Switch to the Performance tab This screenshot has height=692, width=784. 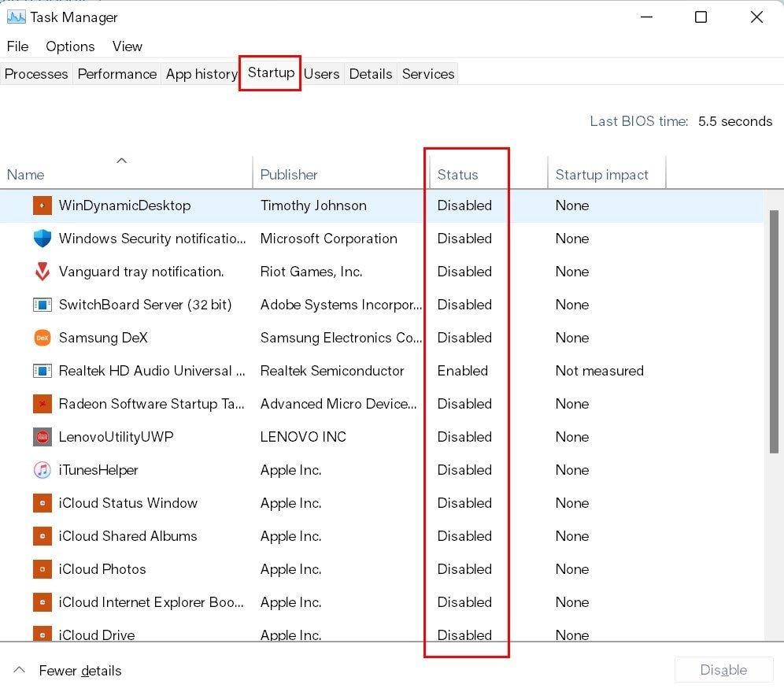(117, 74)
